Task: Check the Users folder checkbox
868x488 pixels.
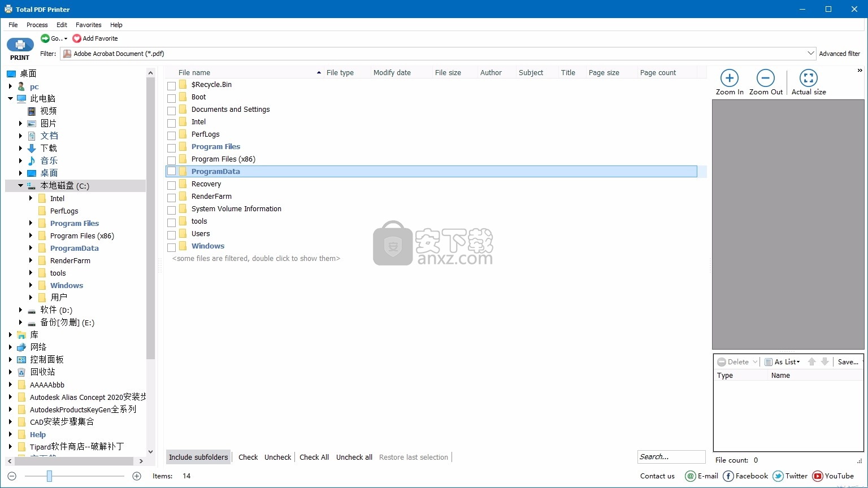Action: coord(171,235)
